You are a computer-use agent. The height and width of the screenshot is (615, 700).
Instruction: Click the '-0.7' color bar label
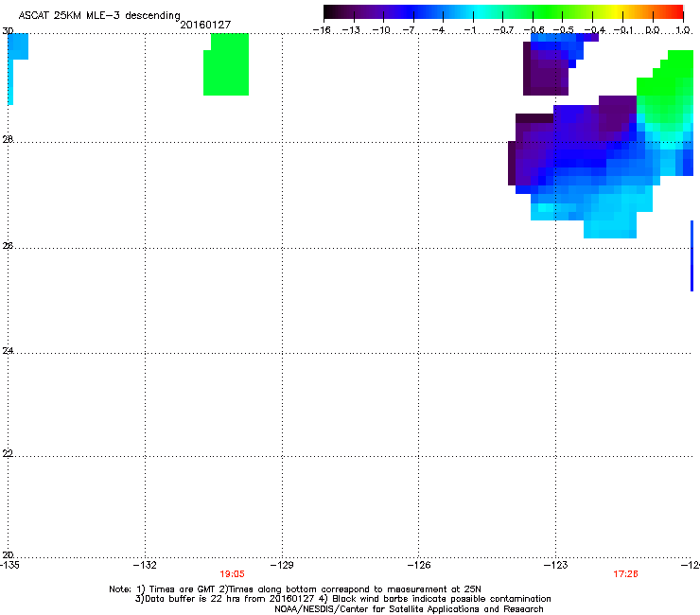[503, 30]
